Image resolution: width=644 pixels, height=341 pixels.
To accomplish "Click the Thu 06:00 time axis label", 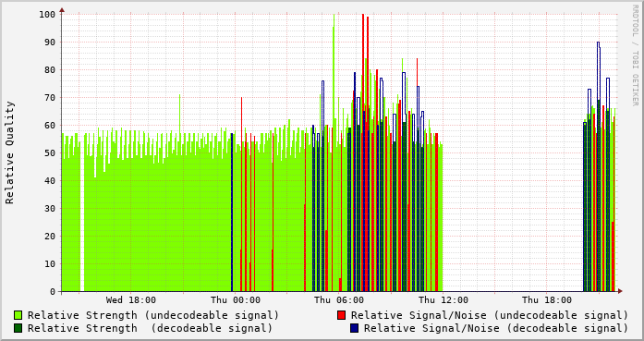I will [x=339, y=300].
